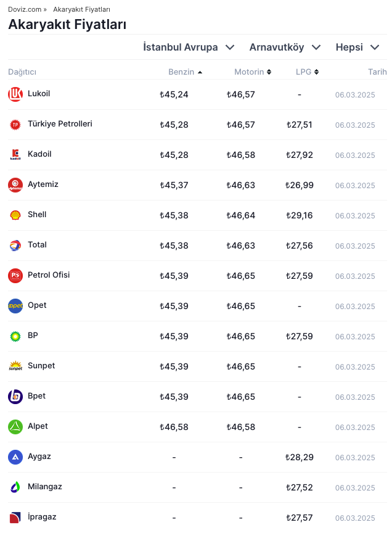Sort table by LPG column
The height and width of the screenshot is (538, 392).
(307, 72)
